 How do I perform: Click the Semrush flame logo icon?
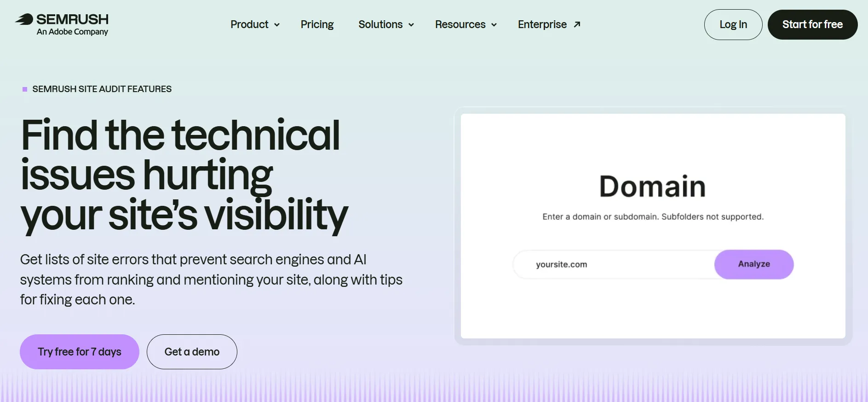point(24,19)
